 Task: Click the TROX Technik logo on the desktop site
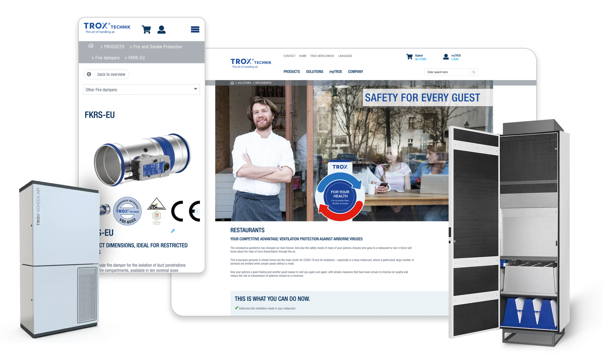click(251, 63)
